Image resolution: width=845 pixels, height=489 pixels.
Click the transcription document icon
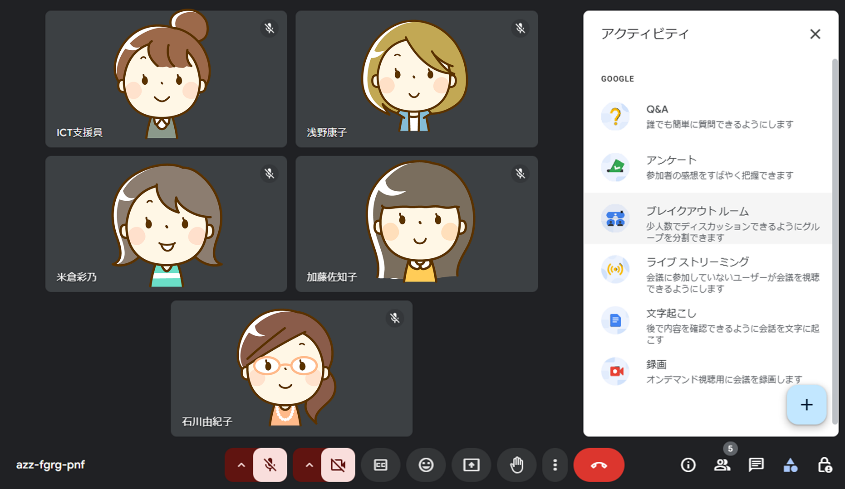[x=615, y=320]
